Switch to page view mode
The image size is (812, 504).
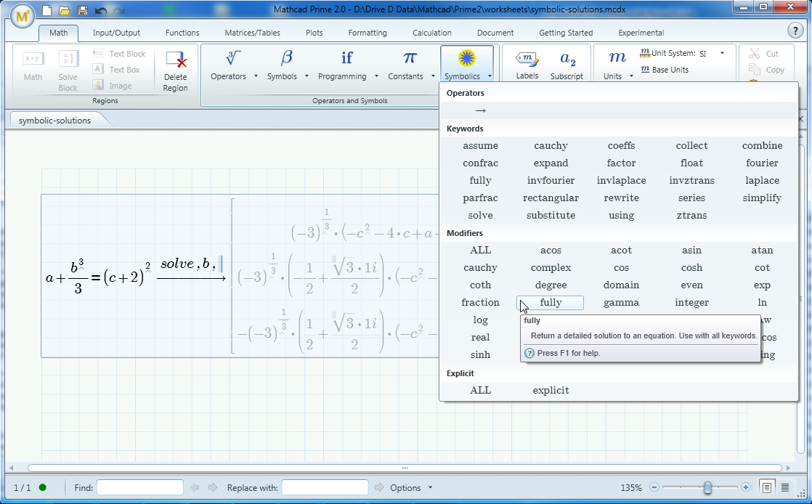(767, 487)
